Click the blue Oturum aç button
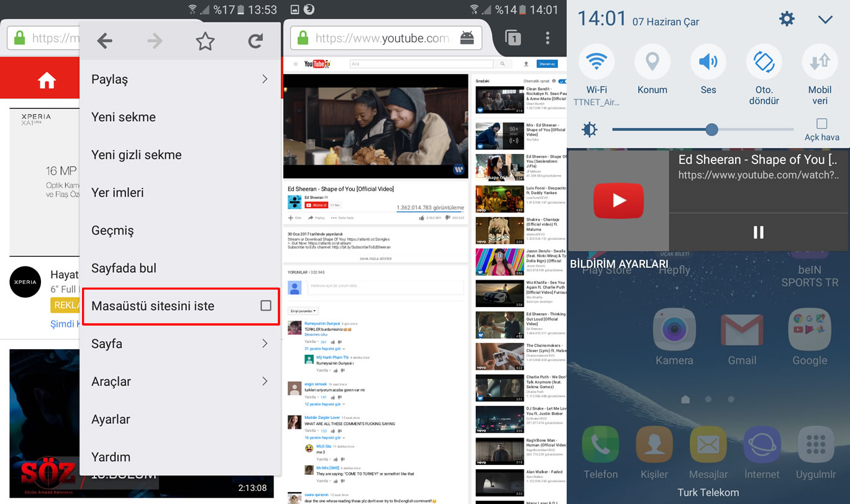850x504 pixels. point(547,64)
